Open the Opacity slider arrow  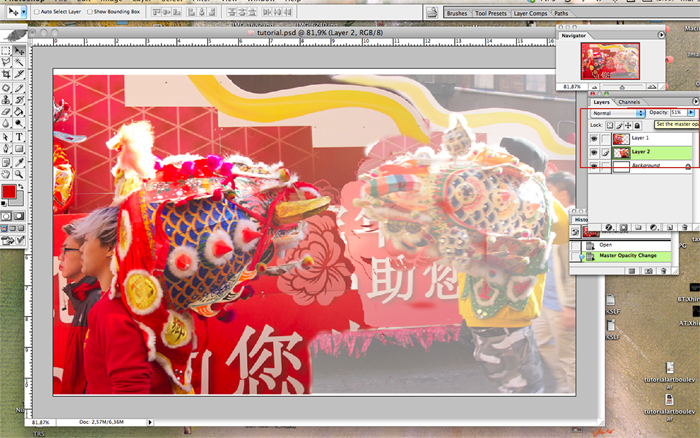coord(691,113)
